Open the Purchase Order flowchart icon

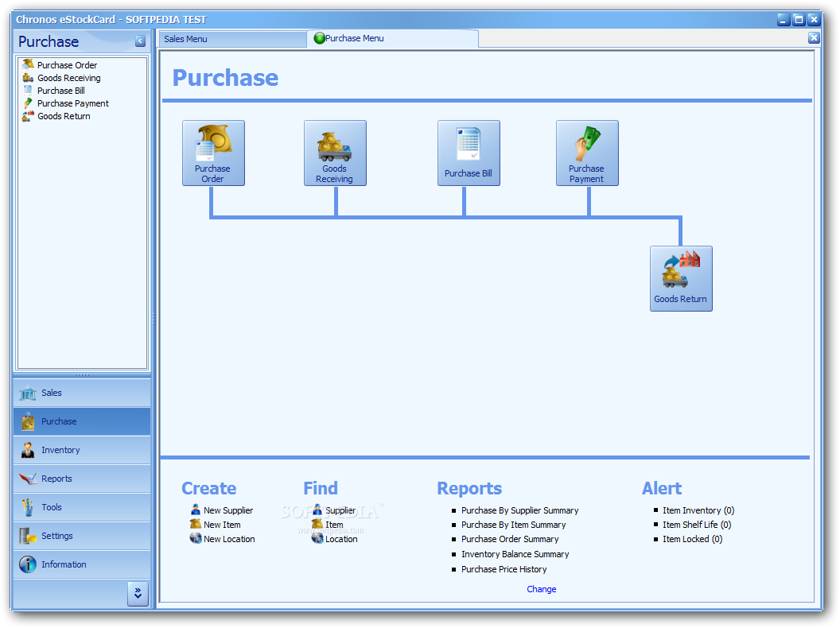[213, 153]
